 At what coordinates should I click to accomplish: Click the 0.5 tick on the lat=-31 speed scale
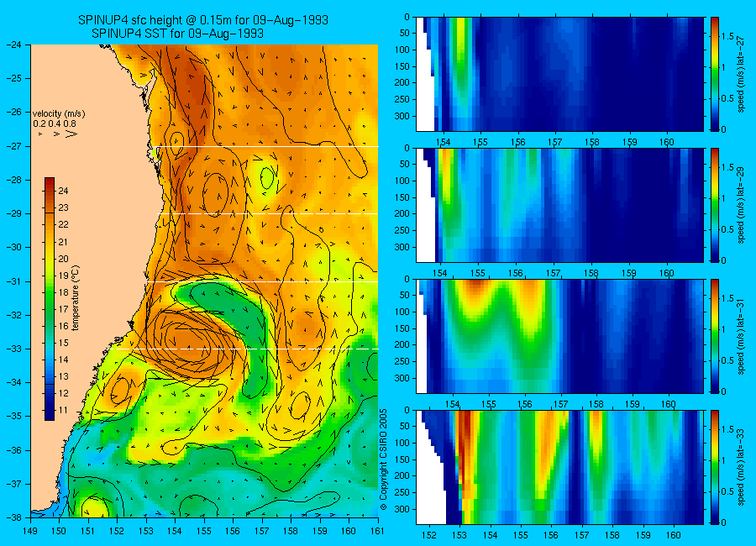pos(727,360)
